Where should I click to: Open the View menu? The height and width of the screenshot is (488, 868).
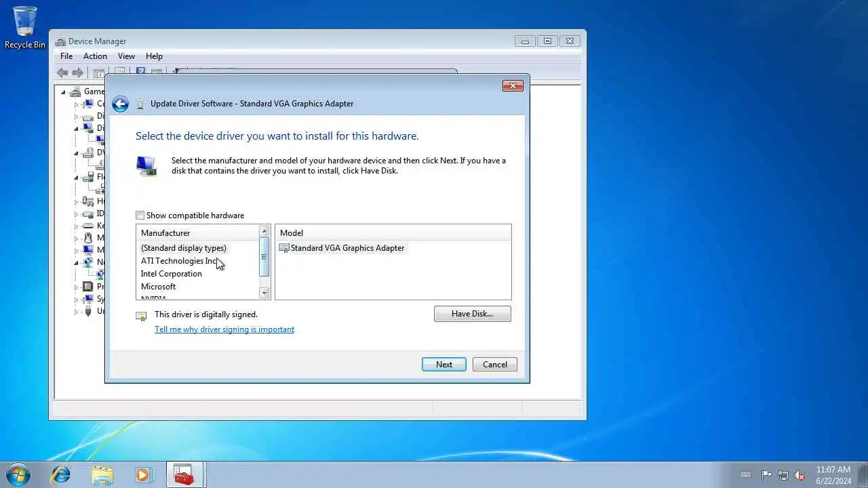tap(126, 56)
